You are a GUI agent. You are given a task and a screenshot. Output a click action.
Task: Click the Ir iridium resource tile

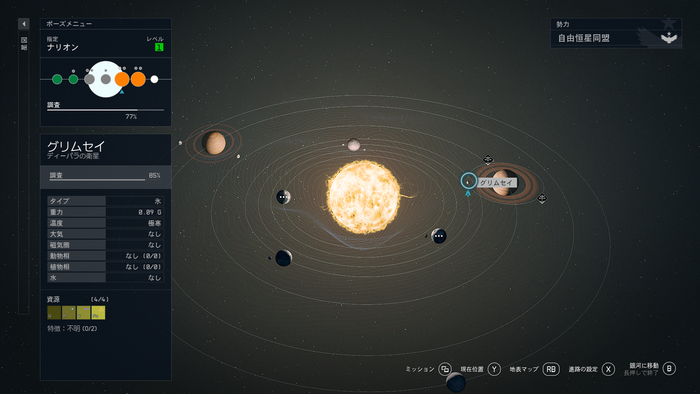point(69,312)
